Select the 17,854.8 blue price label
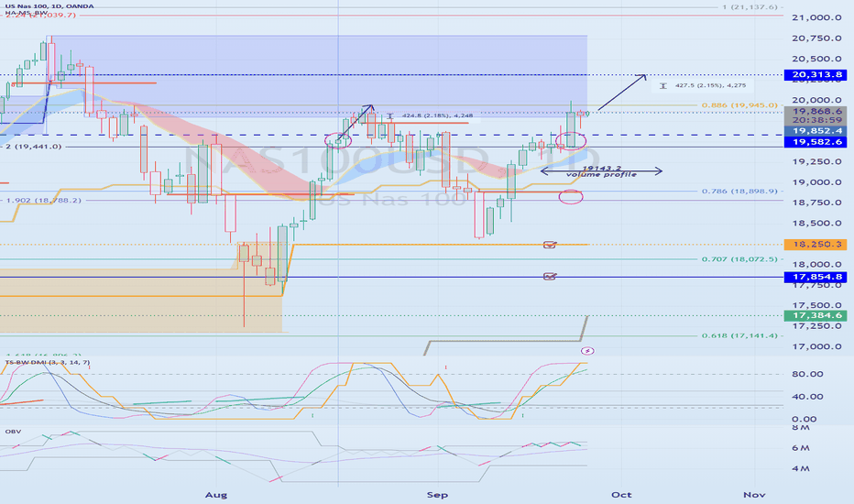The image size is (854, 504). click(x=816, y=277)
